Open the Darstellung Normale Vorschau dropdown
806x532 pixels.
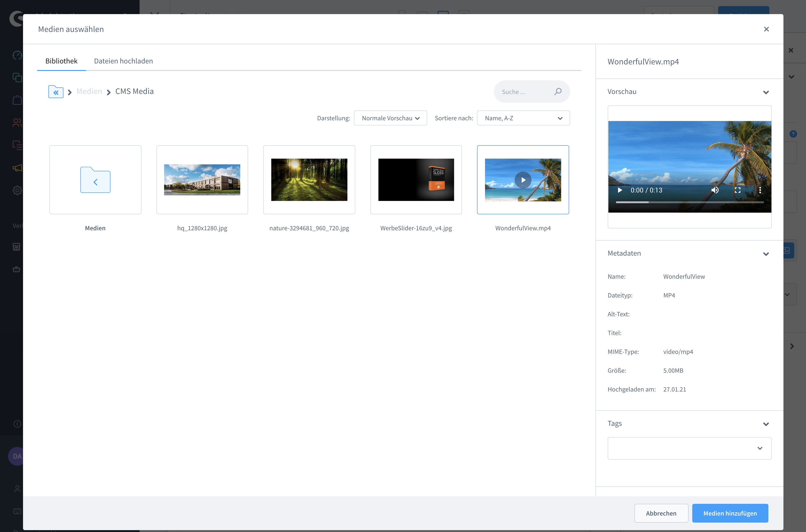[390, 118]
